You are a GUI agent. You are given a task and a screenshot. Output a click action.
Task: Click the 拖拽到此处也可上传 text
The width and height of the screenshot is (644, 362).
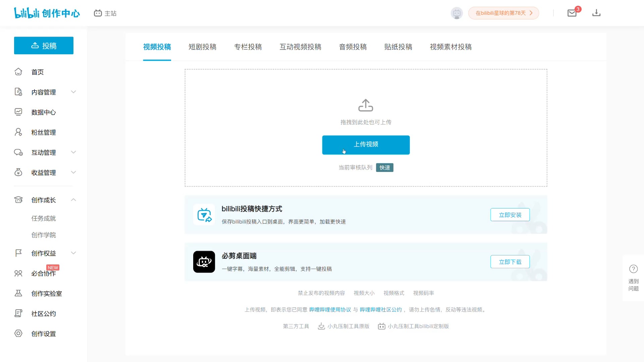click(x=366, y=122)
